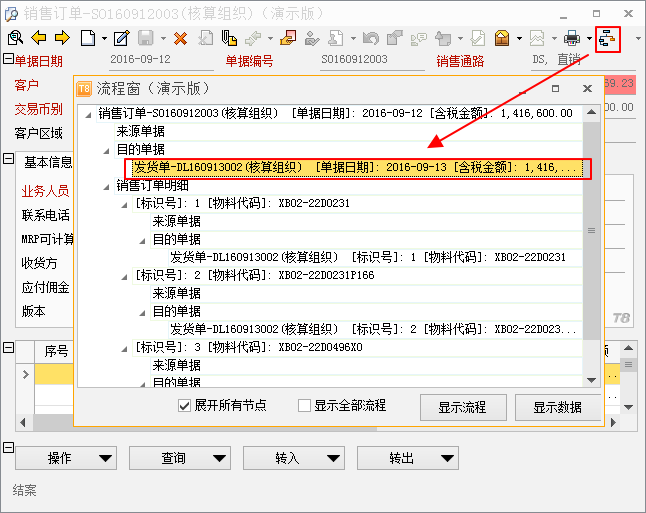Uncheck the 展开所有节点 checkbox
646x513 pixels.
pyautogui.click(x=184, y=405)
